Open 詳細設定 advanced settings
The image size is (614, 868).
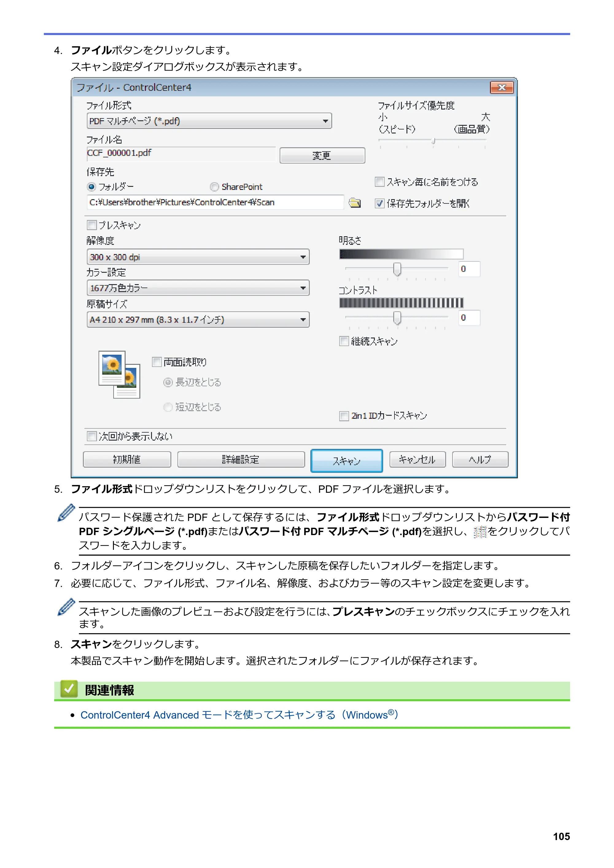[x=241, y=460]
